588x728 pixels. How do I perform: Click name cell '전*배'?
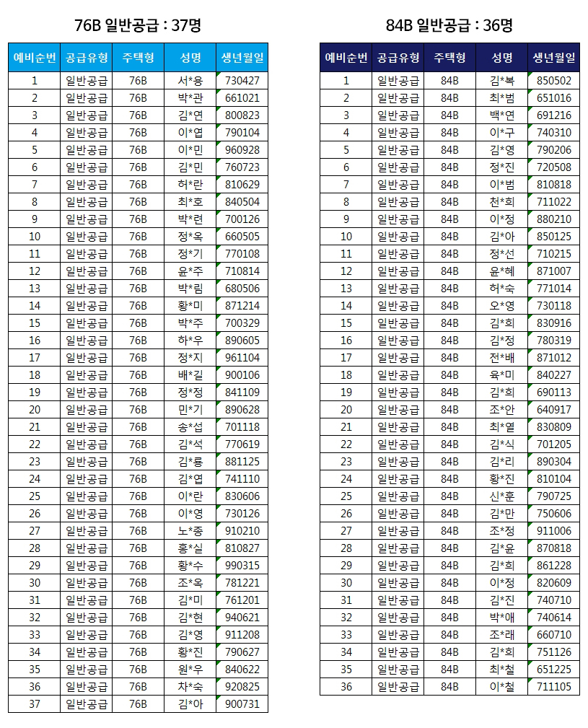coord(501,358)
